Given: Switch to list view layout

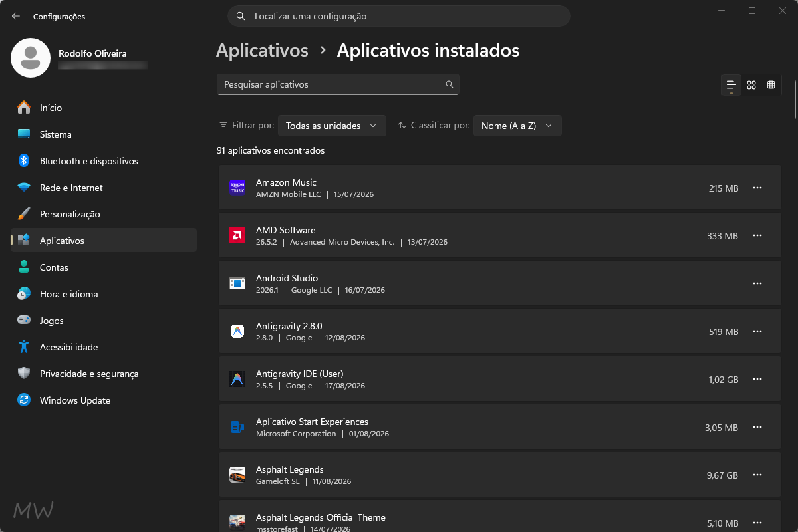Looking at the screenshot, I should coord(731,85).
